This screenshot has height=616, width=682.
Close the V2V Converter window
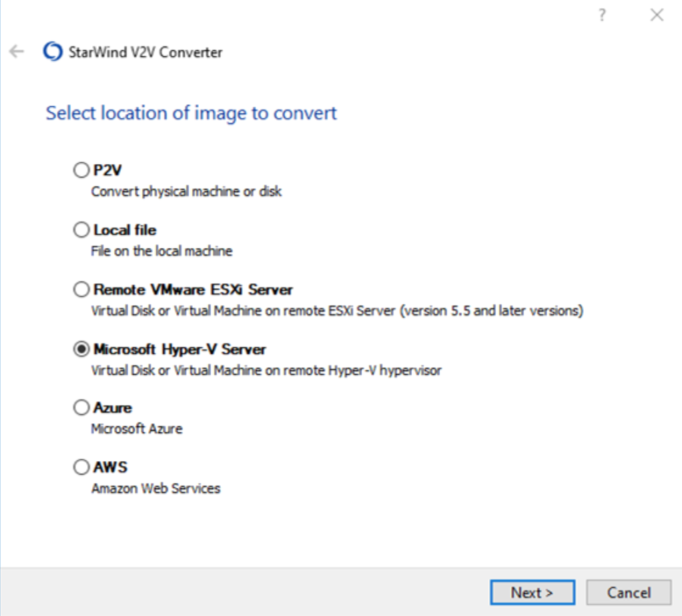(657, 15)
